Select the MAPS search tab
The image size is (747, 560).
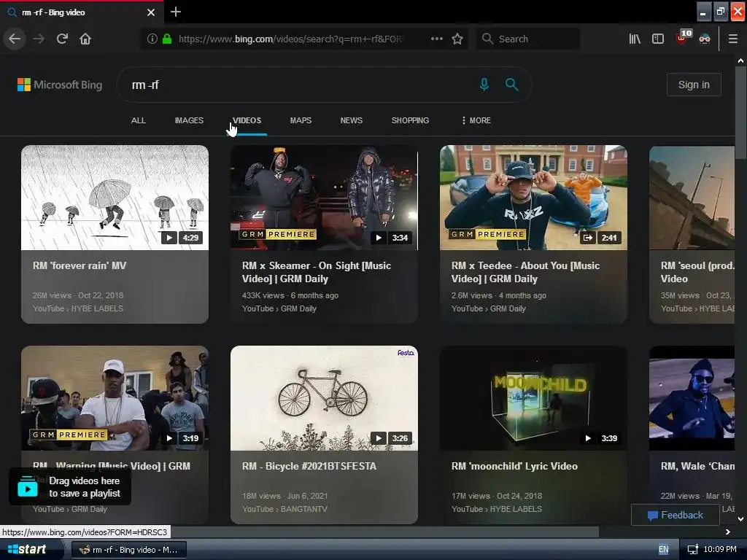(301, 120)
